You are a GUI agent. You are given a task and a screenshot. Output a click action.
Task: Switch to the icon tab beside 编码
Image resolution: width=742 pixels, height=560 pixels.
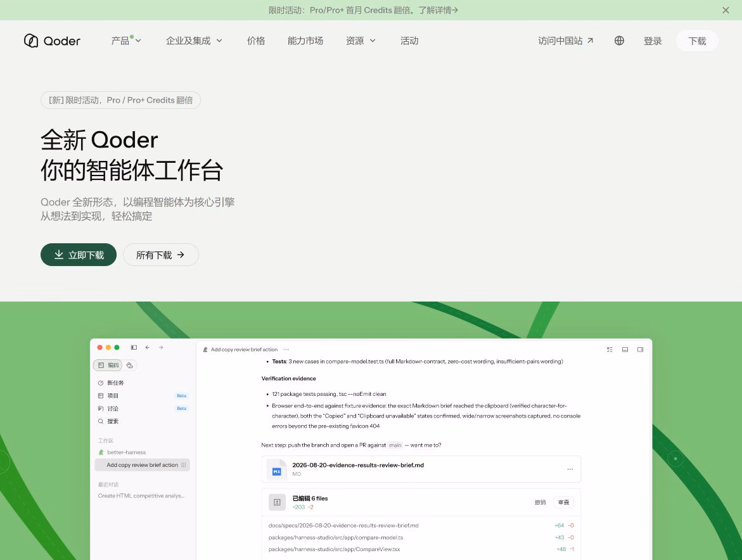[x=130, y=365]
